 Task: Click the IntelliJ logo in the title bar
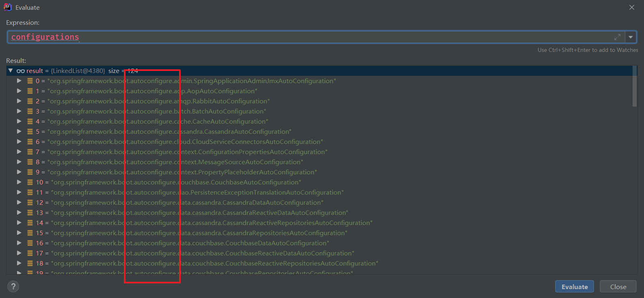coord(8,7)
